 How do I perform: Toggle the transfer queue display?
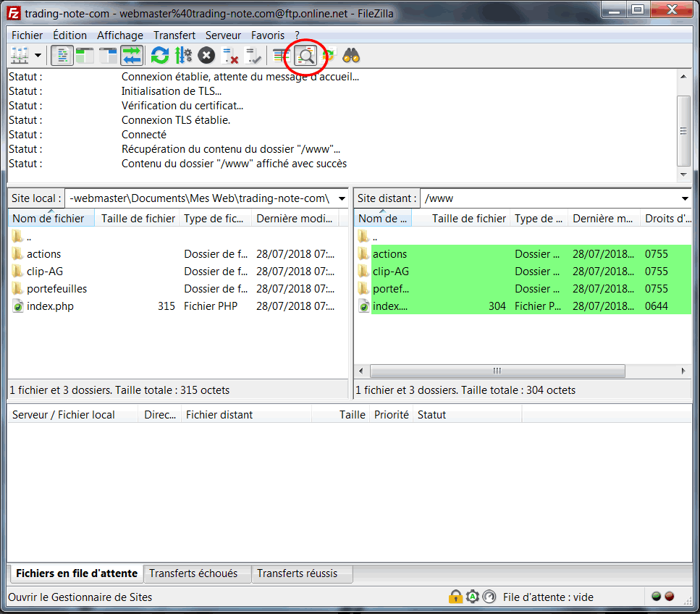(x=132, y=56)
